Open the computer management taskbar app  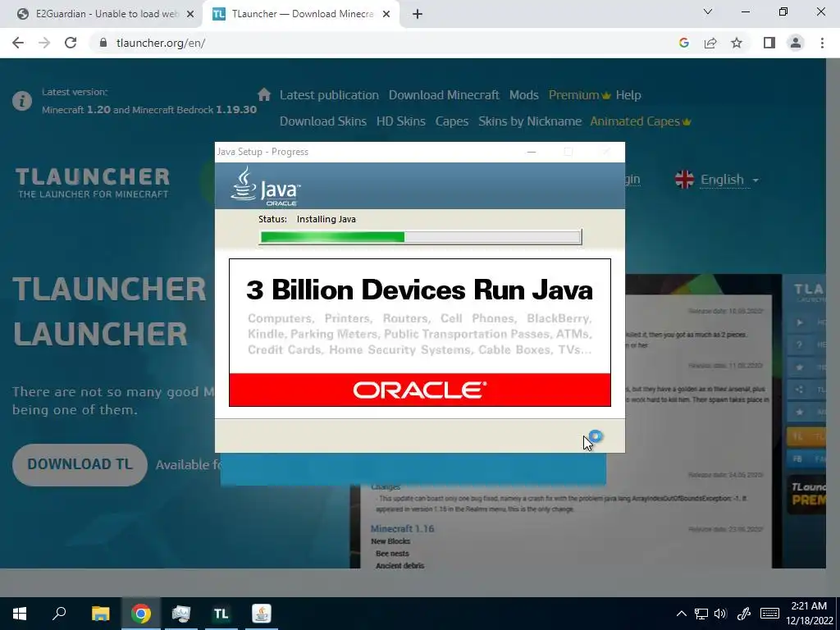click(x=181, y=614)
